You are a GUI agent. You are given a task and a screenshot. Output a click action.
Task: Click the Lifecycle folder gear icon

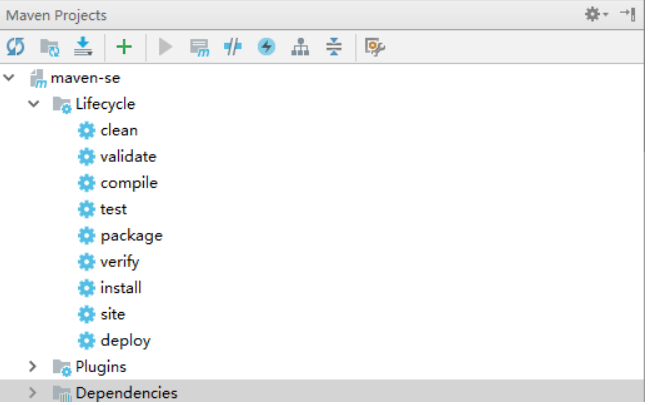coord(62,105)
